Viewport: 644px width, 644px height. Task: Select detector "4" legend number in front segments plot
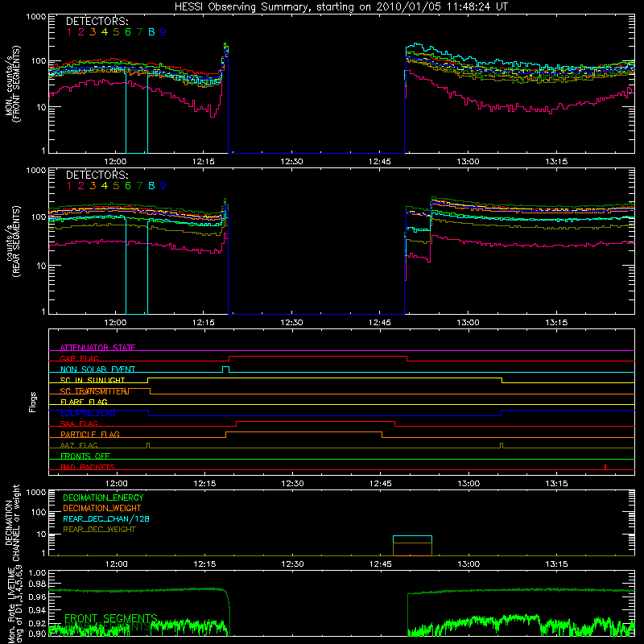coord(105,32)
